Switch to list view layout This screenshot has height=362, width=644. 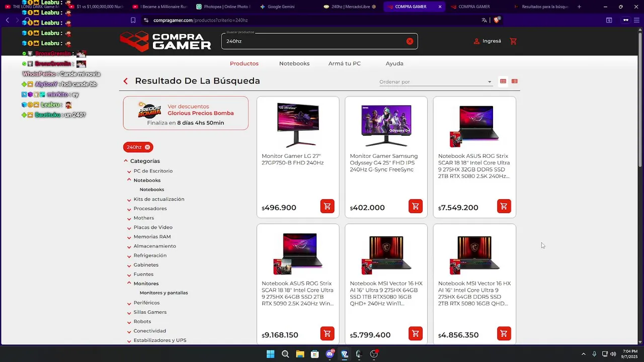(x=514, y=81)
